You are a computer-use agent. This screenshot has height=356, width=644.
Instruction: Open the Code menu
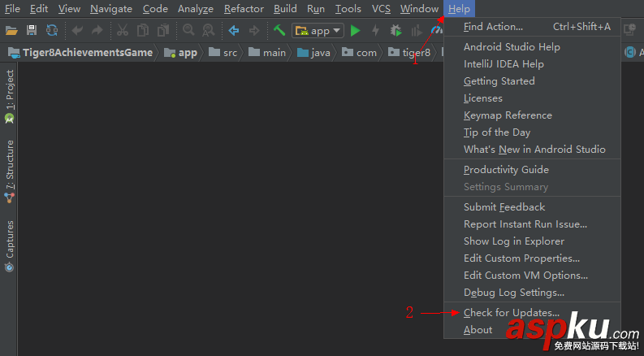point(155,9)
